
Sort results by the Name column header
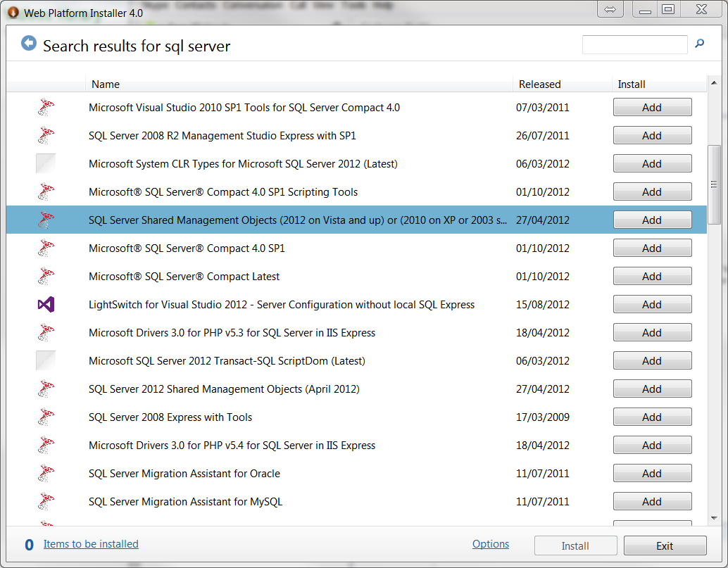click(106, 84)
